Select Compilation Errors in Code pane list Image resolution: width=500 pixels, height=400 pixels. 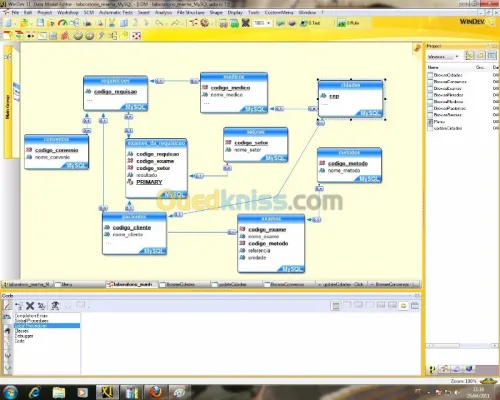point(31,316)
